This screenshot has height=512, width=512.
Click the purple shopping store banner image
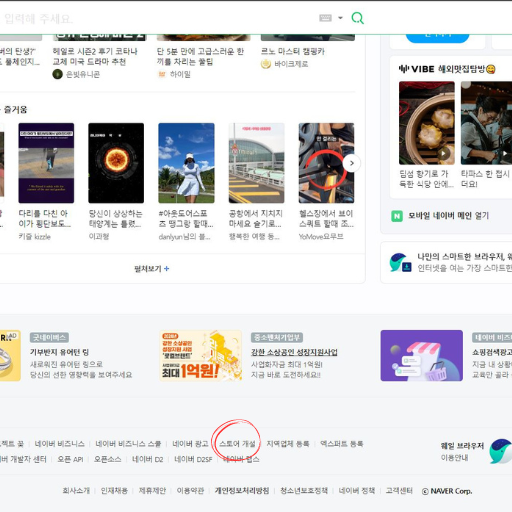422,355
